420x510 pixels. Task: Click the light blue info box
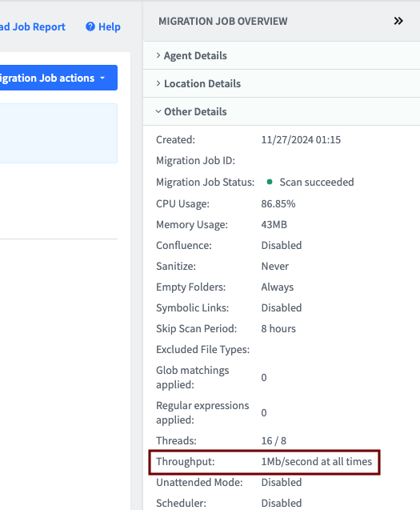[58, 134]
